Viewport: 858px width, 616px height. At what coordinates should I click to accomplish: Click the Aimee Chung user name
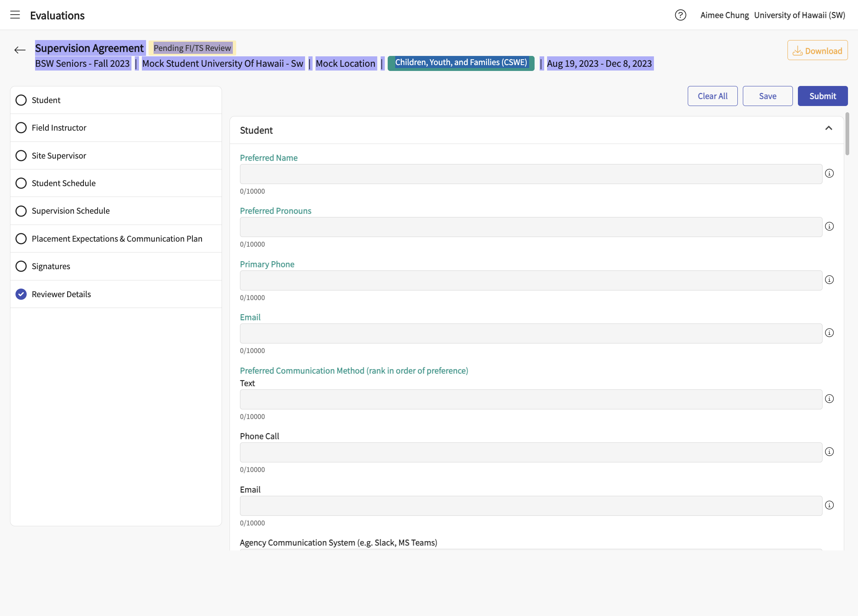coord(724,15)
